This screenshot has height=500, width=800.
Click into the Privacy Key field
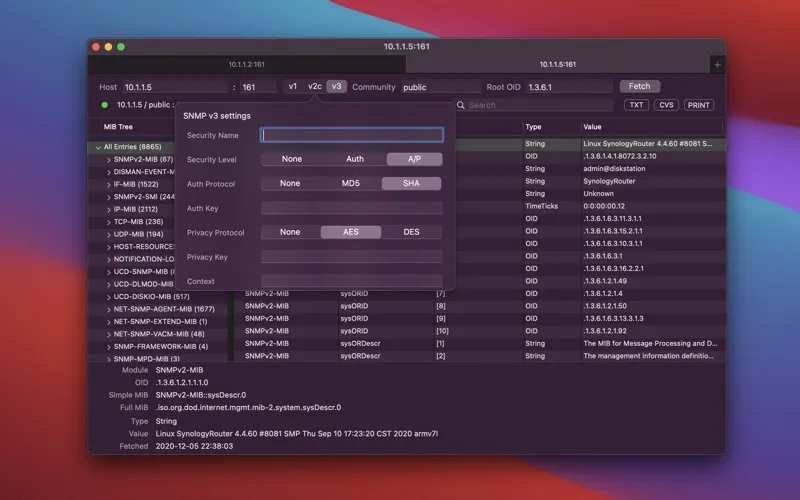pos(352,257)
